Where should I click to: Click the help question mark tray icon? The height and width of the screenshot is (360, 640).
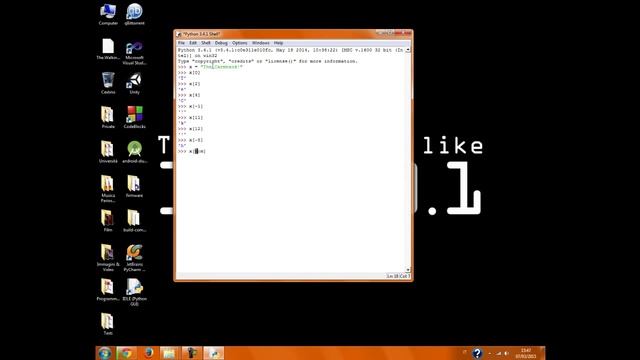tap(477, 353)
